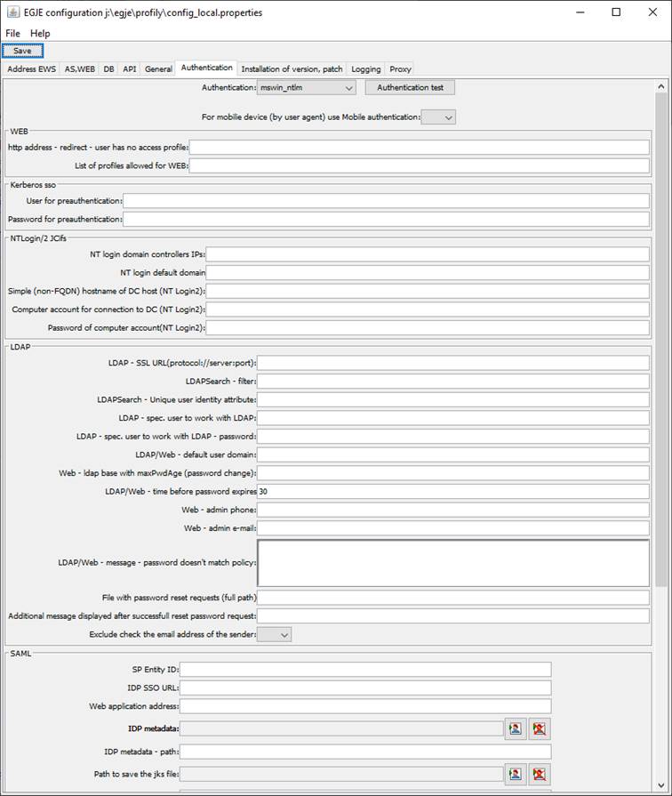Click password doesn't match policy text area
This screenshot has height=796, width=672.
tap(453, 563)
